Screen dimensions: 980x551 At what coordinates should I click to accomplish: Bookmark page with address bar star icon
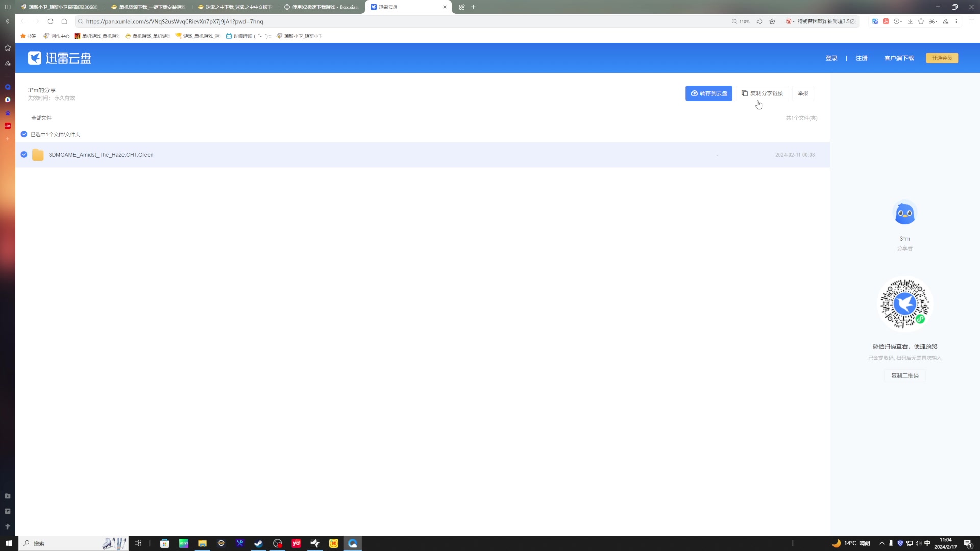[772, 21]
